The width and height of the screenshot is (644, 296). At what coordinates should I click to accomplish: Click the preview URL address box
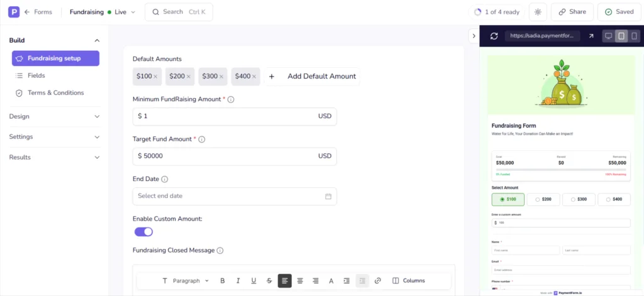tap(543, 36)
